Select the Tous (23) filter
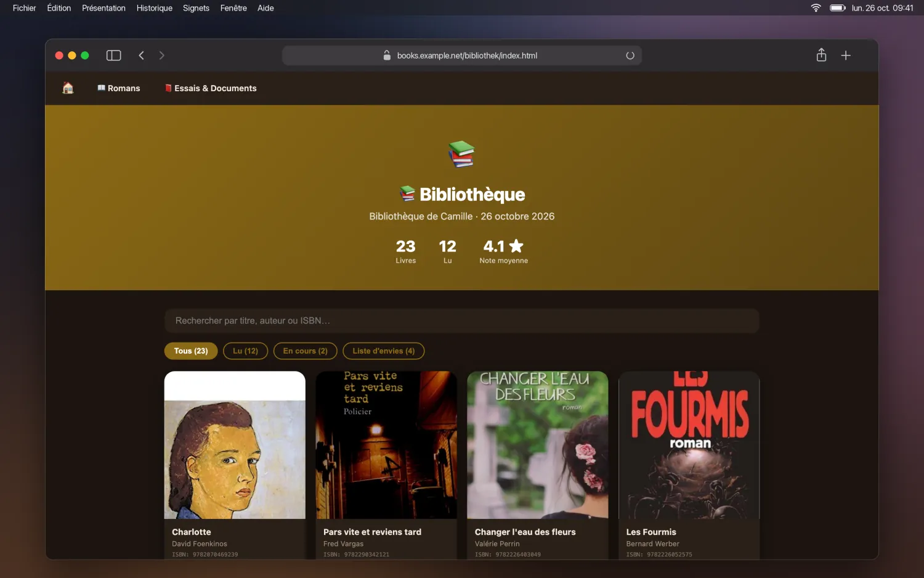924x578 pixels. [191, 351]
